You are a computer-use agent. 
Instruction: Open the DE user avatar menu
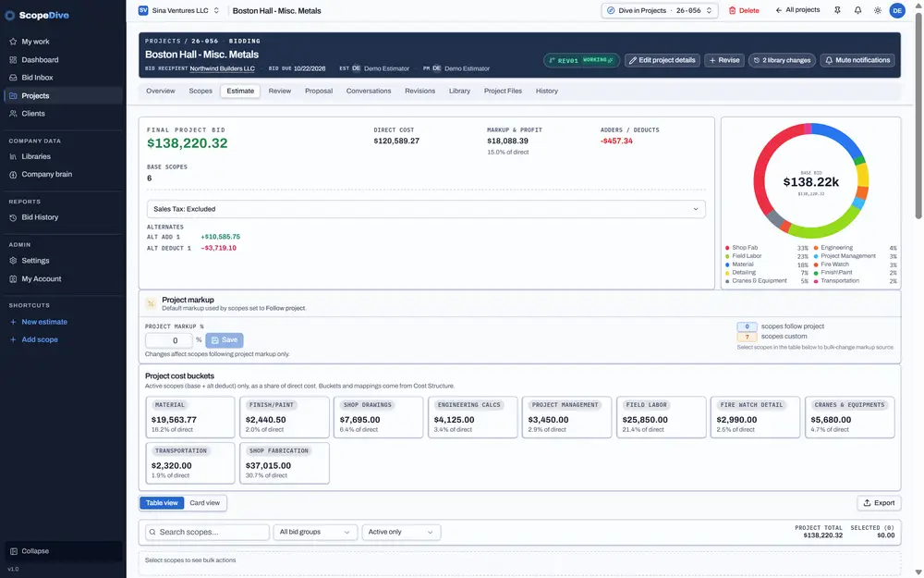897,10
